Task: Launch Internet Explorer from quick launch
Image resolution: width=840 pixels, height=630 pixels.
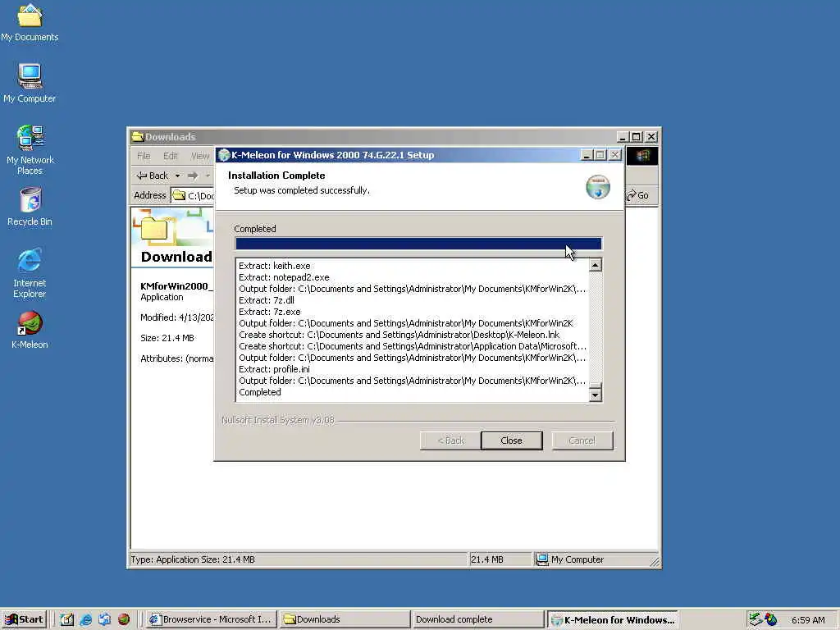Action: pos(85,619)
